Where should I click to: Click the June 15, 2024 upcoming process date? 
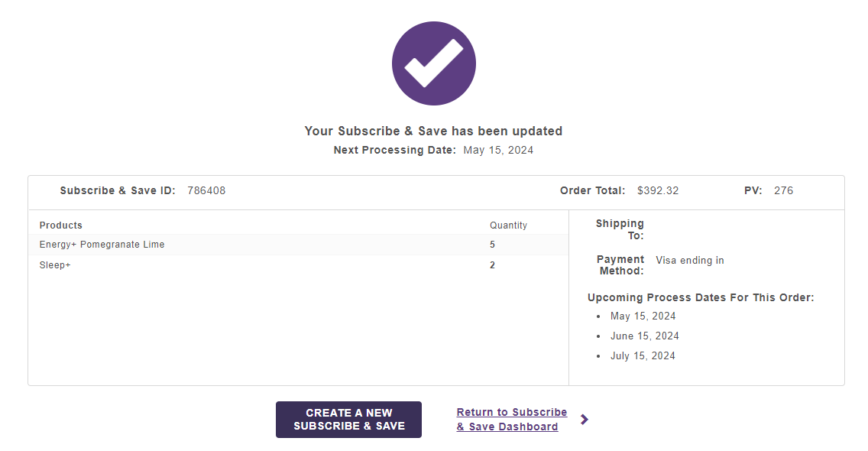tap(644, 336)
